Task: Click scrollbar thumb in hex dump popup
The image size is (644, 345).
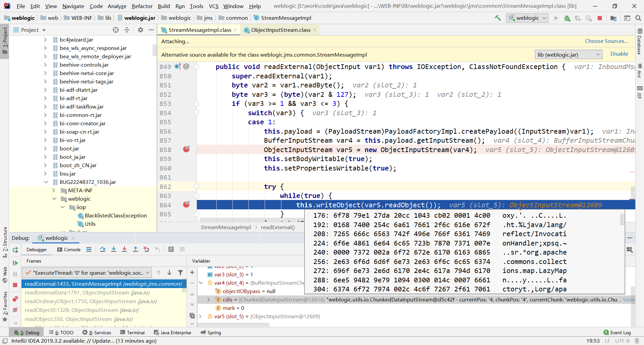Action: tap(622, 219)
